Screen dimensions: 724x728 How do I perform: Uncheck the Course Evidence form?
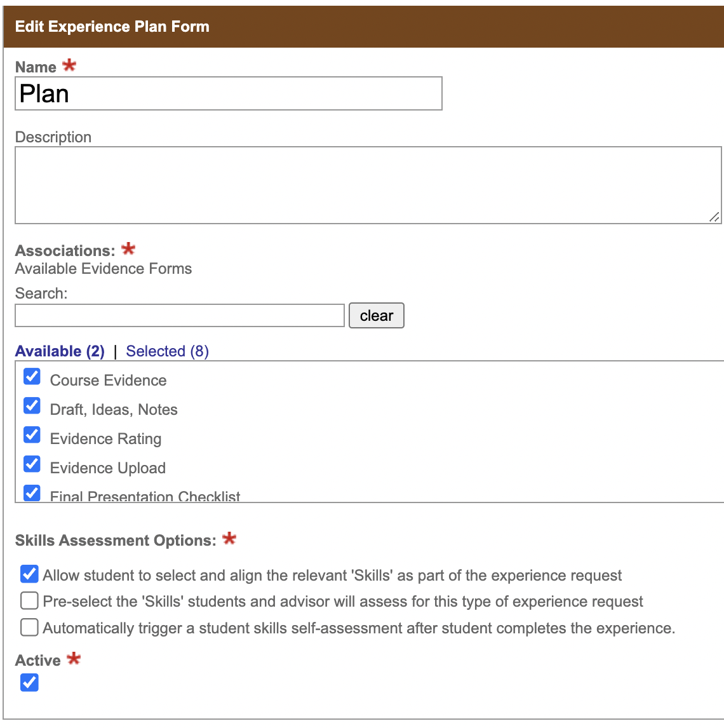point(32,377)
